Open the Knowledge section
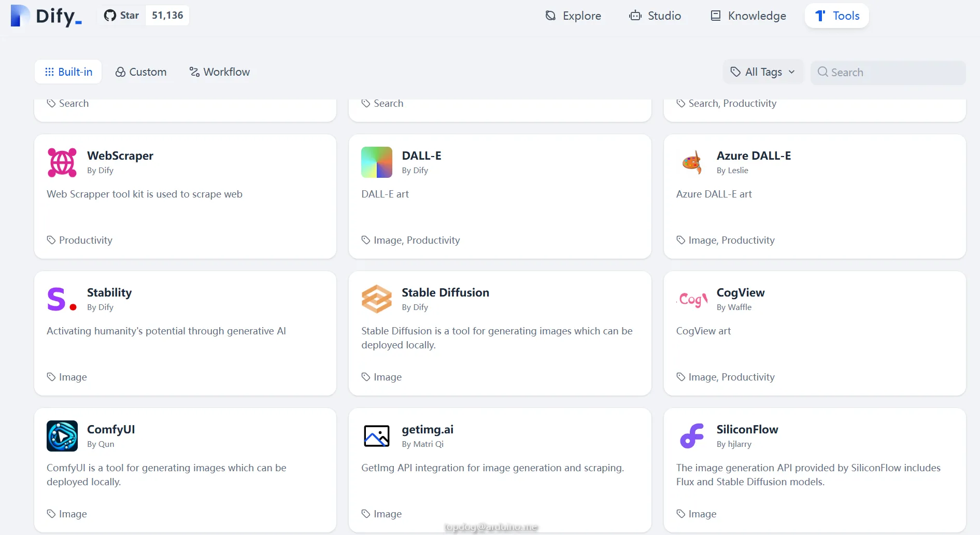The image size is (980, 535). (748, 16)
